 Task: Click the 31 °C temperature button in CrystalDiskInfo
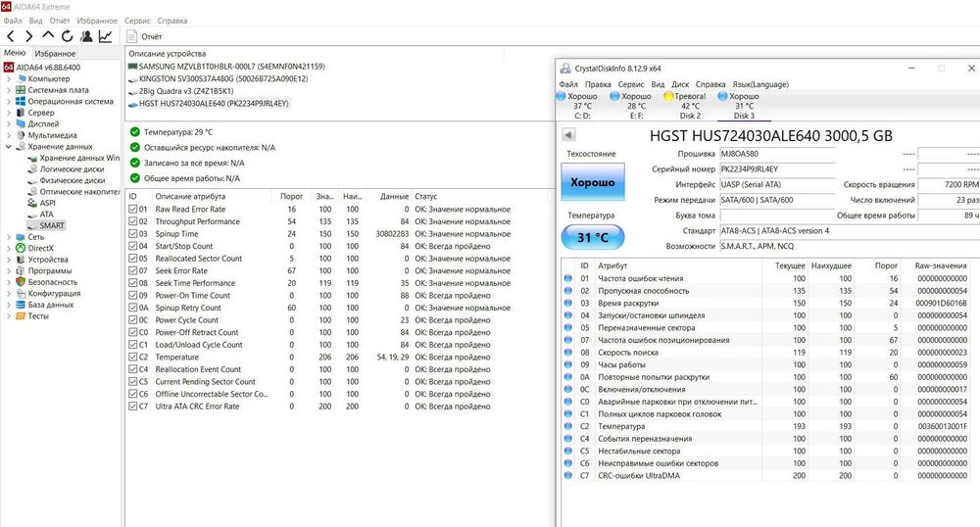593,237
